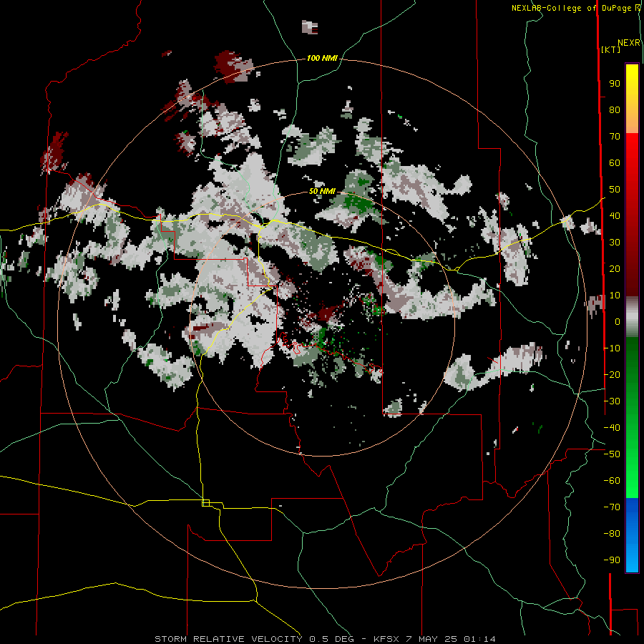Click the 10 value on velocity scale
The height and width of the screenshot is (644, 644).
[x=615, y=296]
